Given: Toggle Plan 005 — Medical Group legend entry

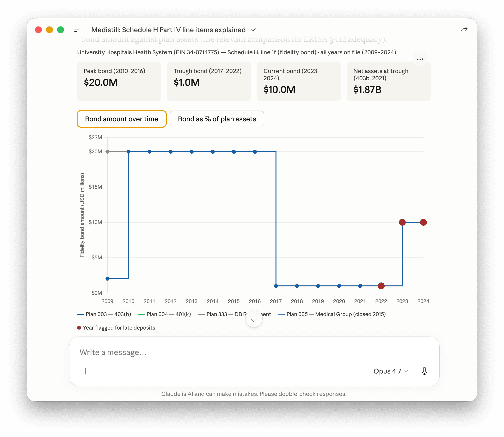Looking at the screenshot, I should coord(332,314).
